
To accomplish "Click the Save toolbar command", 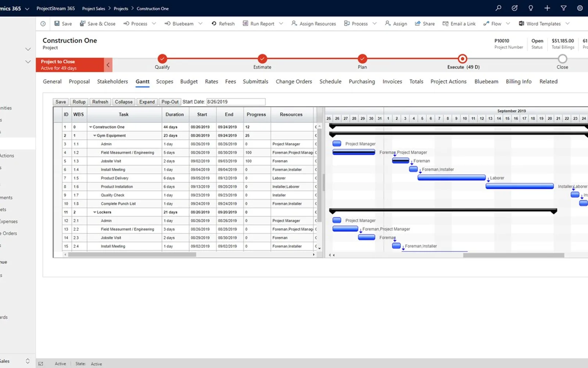I will tap(63, 24).
